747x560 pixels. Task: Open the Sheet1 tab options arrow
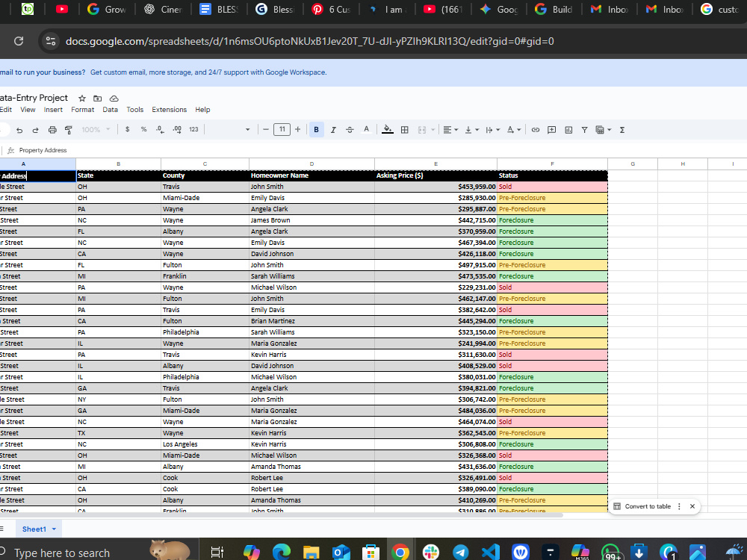[54, 529]
